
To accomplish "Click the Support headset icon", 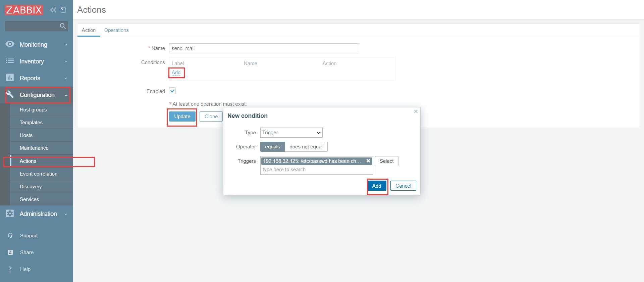I will [10, 236].
